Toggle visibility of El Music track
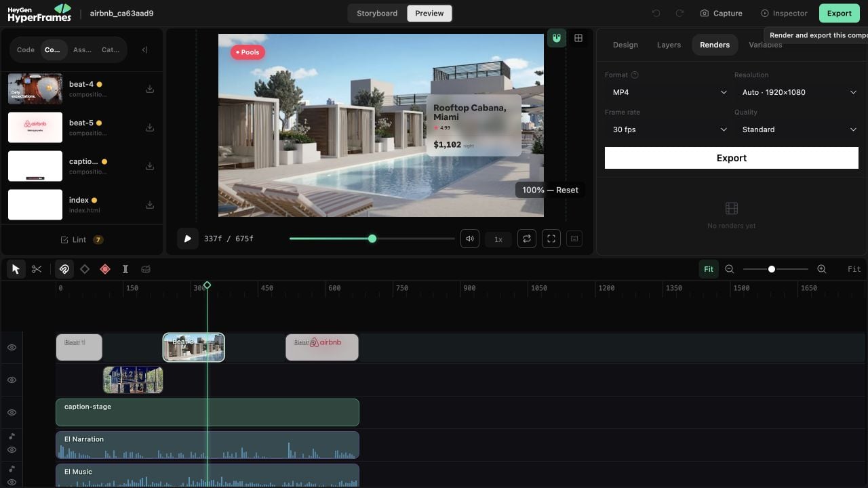Screen dimensions: 868x488 12,482
